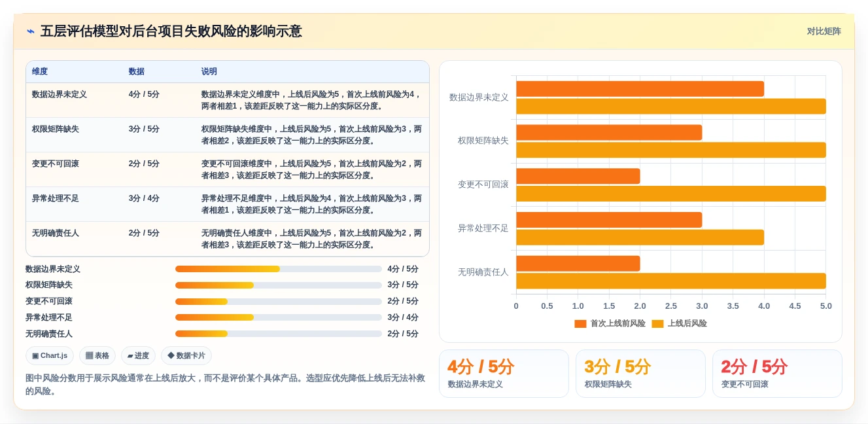Click 权限矩阵缺失 首次上线前风险 chart bar
868x424 pixels.
click(x=609, y=132)
